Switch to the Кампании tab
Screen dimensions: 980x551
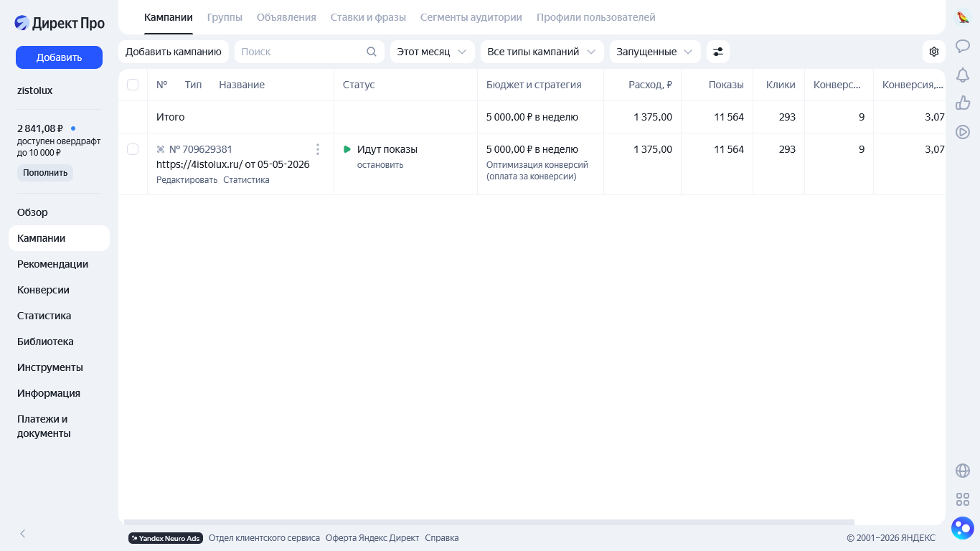coord(169,17)
